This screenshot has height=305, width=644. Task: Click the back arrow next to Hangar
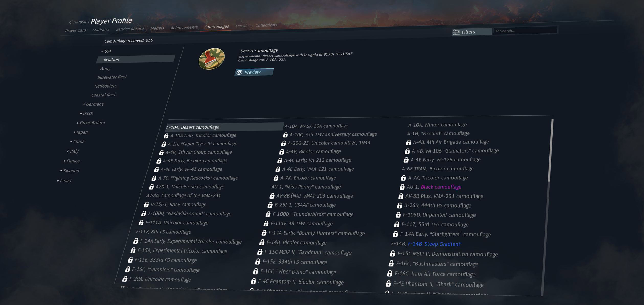(70, 22)
